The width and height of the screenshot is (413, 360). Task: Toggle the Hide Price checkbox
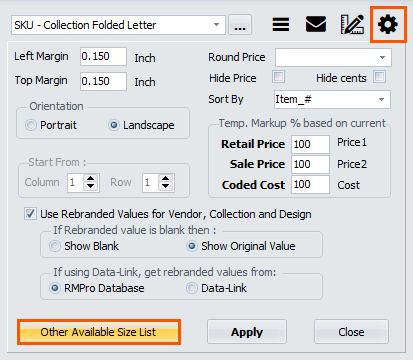pyautogui.click(x=279, y=77)
